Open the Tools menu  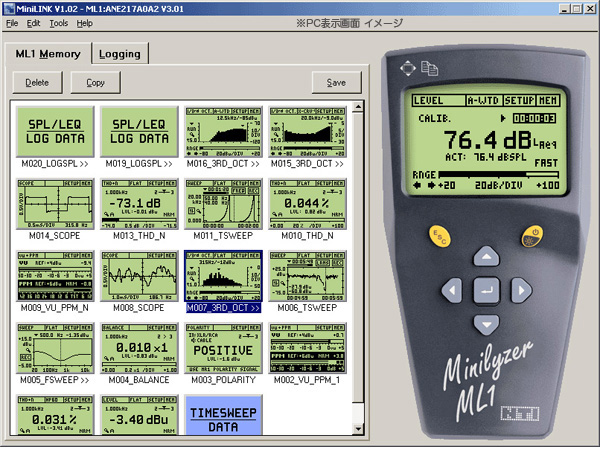pyautogui.click(x=59, y=23)
